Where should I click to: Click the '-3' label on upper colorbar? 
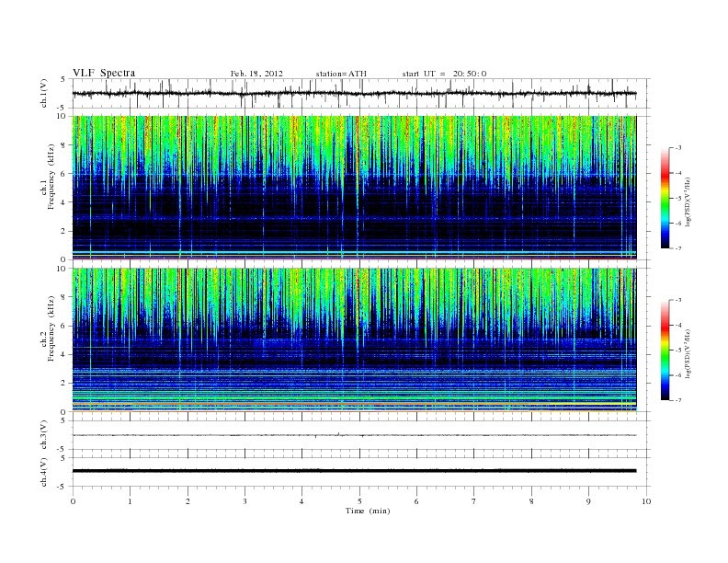tap(677, 148)
